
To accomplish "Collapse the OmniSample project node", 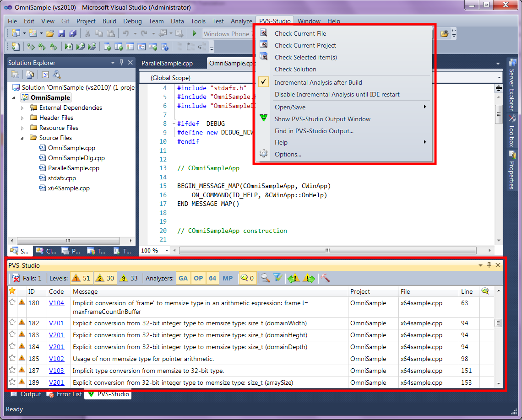I will (x=14, y=98).
